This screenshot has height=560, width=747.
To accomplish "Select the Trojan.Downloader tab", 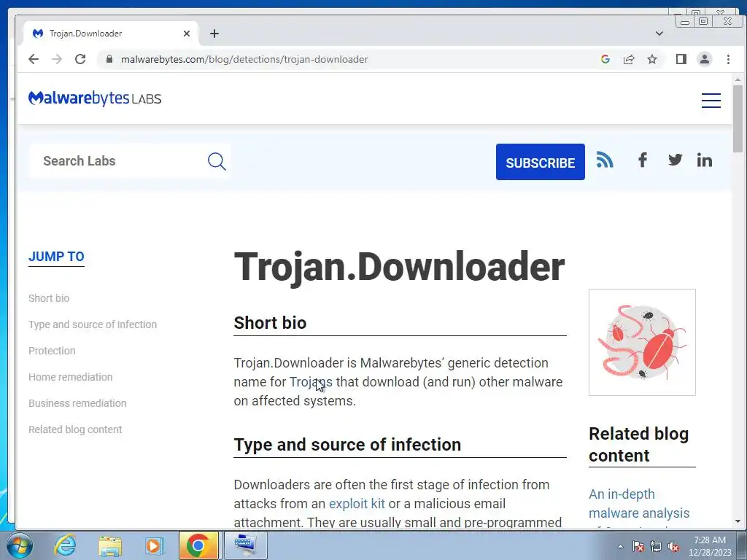I will (x=111, y=34).
